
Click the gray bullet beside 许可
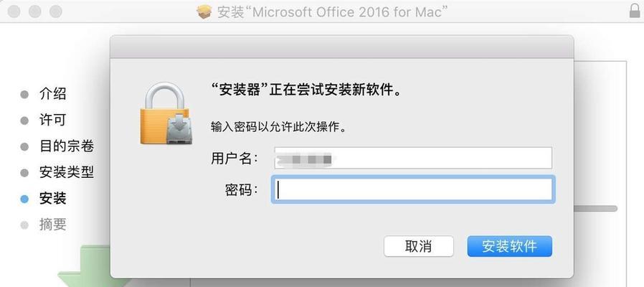[24, 121]
